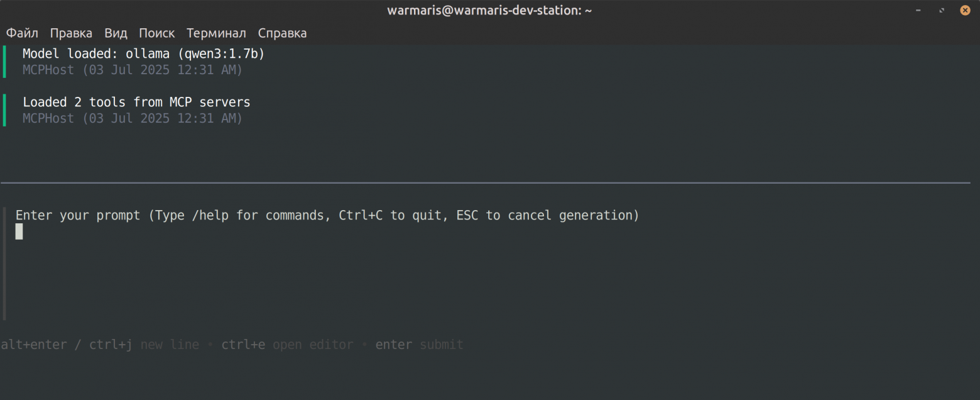The height and width of the screenshot is (400, 980).
Task: Open the Справка menu
Action: [x=282, y=33]
